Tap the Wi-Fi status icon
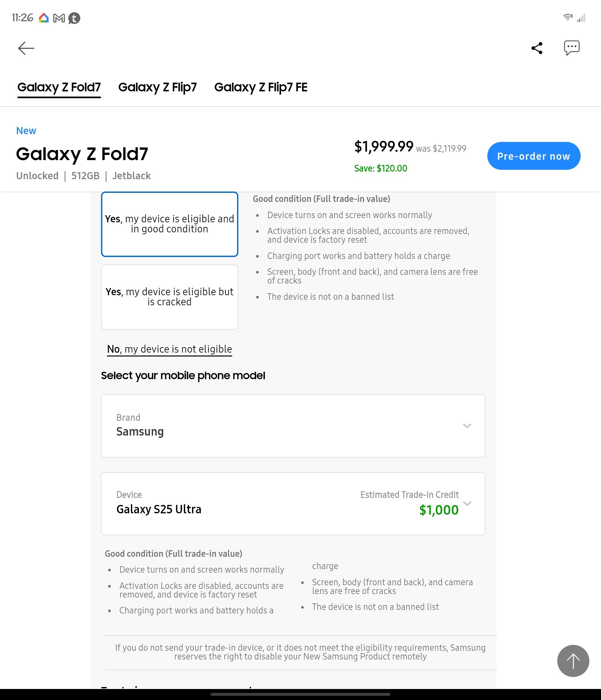The width and height of the screenshot is (601, 700). click(568, 17)
